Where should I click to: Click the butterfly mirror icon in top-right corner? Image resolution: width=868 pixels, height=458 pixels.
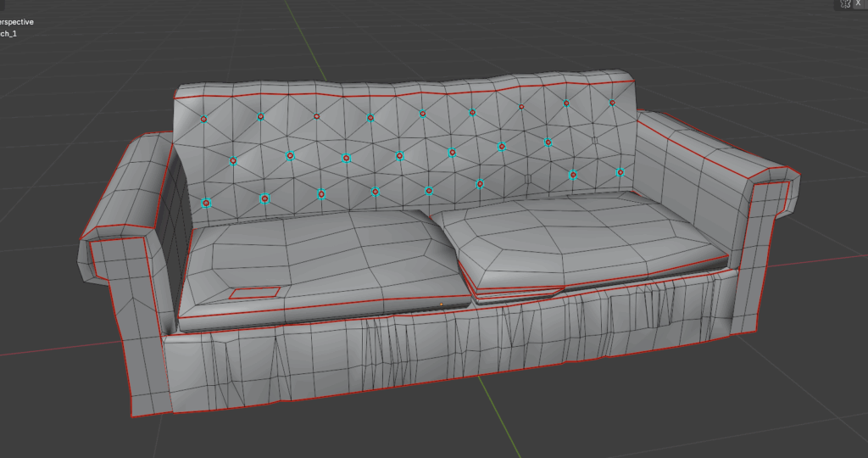[844, 4]
